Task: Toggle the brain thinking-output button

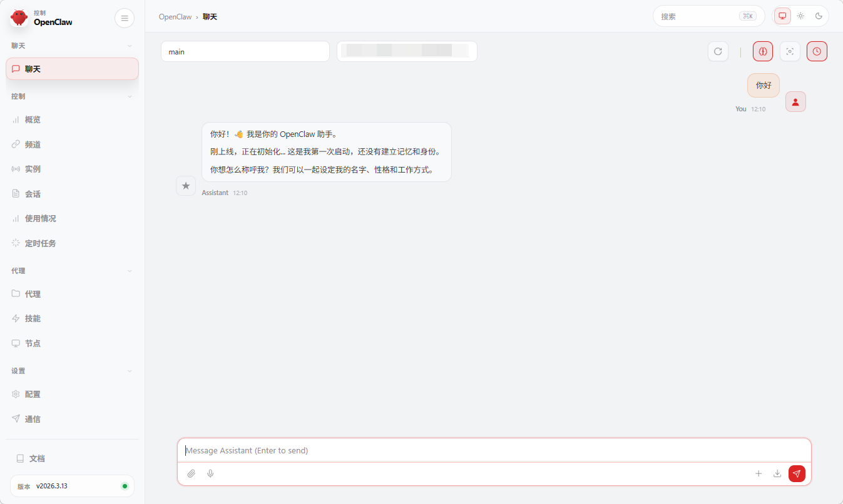Action: [x=763, y=51]
